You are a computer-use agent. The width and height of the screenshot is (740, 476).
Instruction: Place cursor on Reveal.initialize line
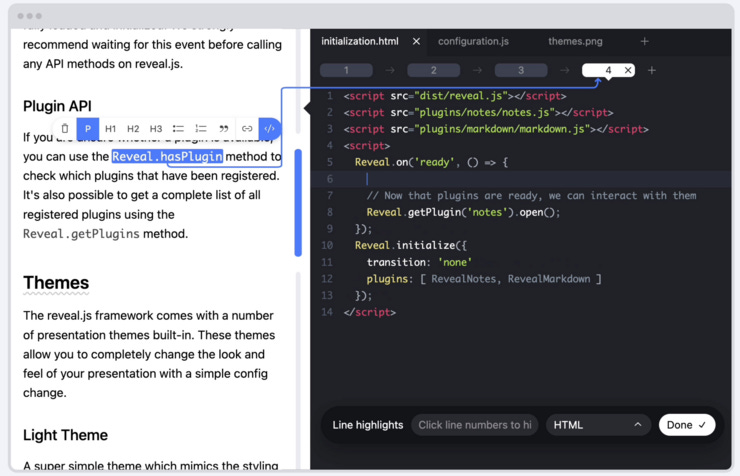pos(411,245)
